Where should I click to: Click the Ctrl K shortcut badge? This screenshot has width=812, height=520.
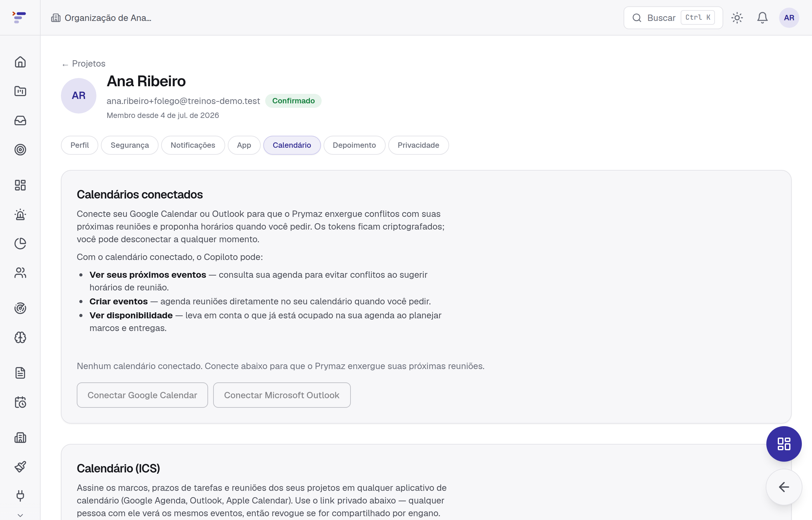pos(698,17)
